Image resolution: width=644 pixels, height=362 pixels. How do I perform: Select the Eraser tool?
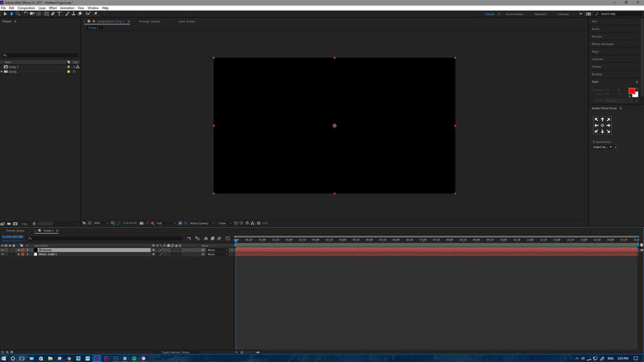point(80,14)
